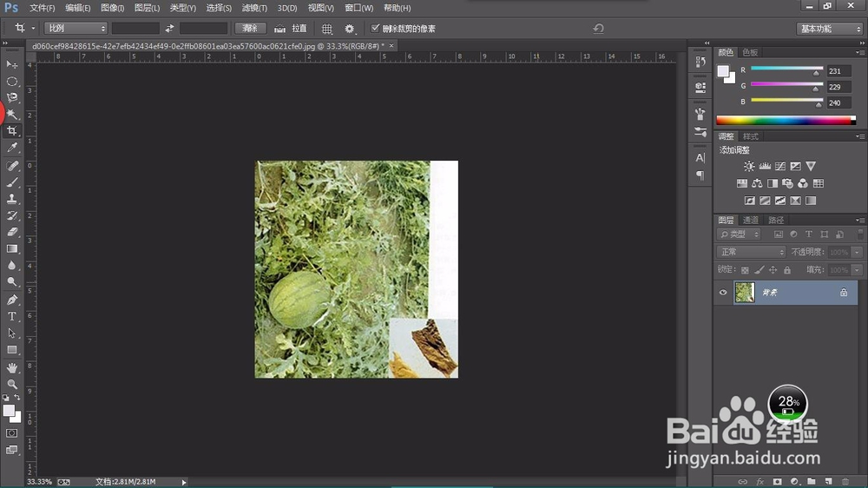Select the Move tool
This screenshot has height=488, width=868.
[x=11, y=65]
